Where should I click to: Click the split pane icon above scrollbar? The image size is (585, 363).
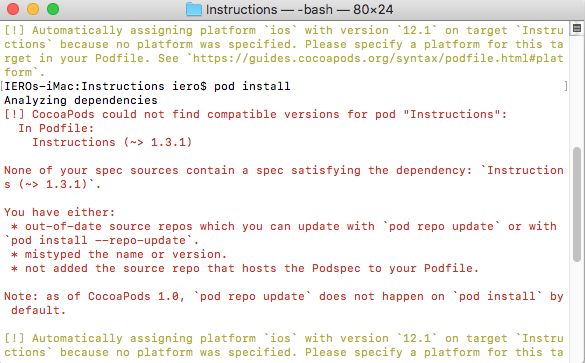click(x=577, y=28)
